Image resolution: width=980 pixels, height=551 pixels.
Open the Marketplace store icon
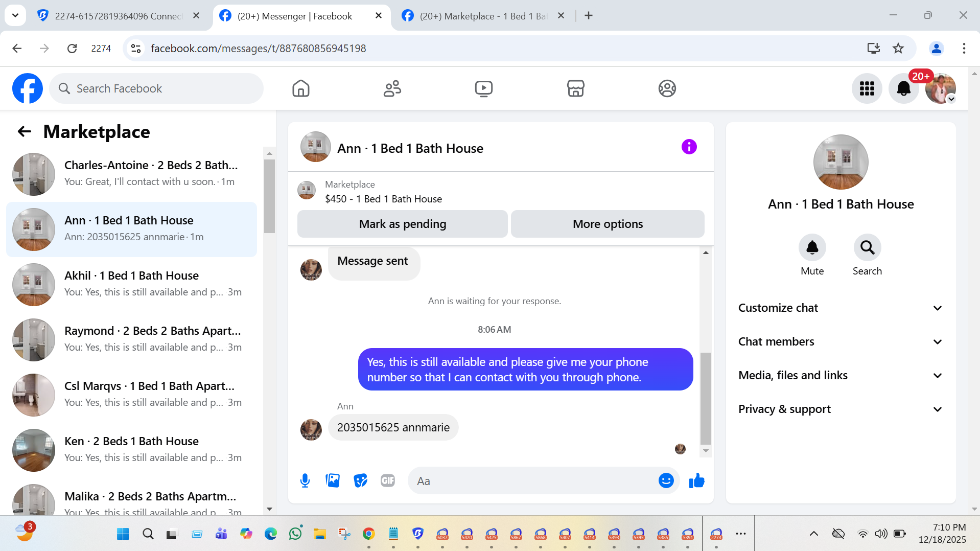pos(576,88)
